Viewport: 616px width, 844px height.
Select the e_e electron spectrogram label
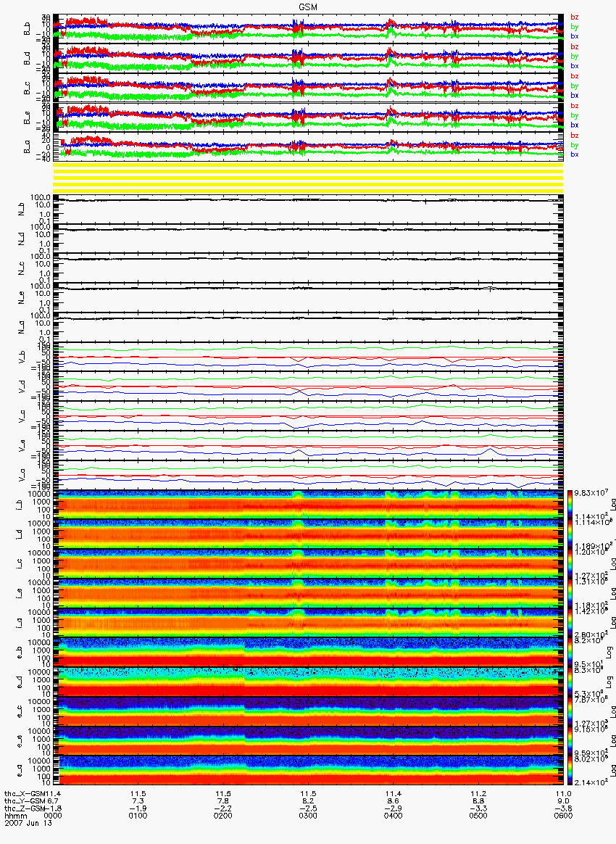(20, 742)
